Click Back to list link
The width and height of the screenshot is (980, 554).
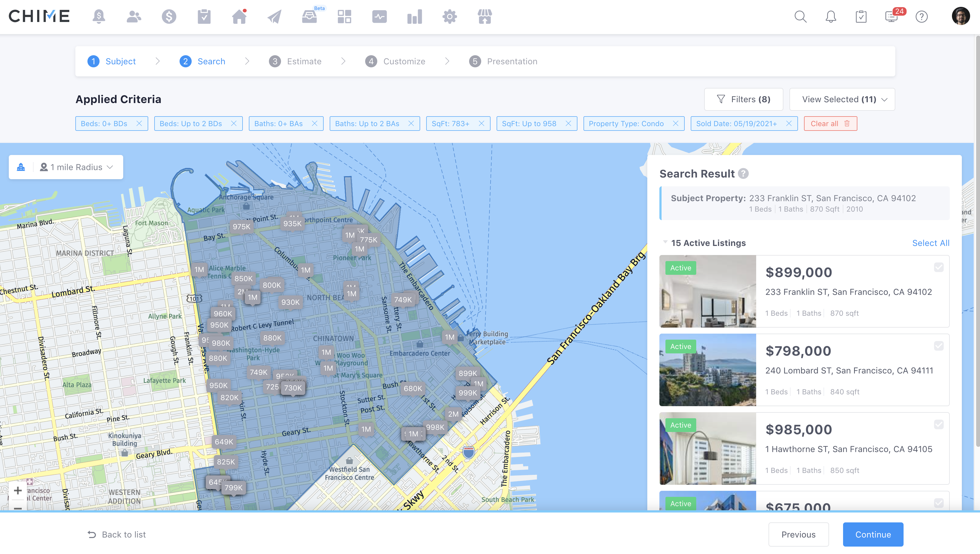click(x=117, y=534)
